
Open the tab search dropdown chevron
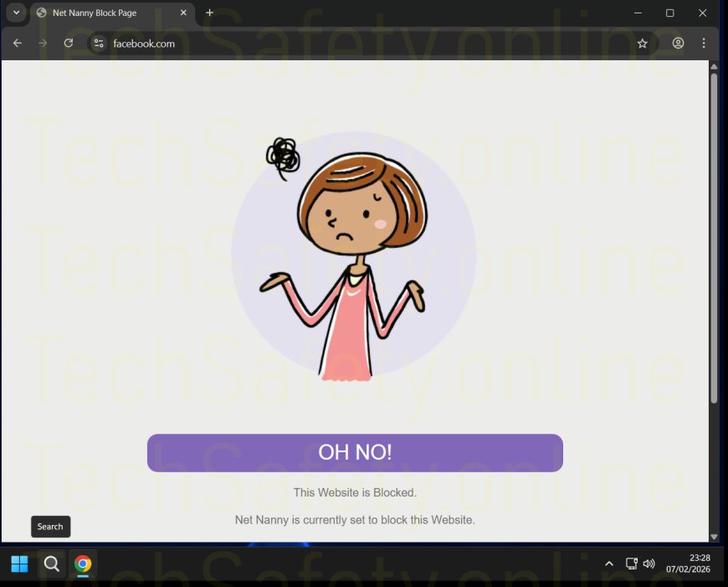coord(16,13)
